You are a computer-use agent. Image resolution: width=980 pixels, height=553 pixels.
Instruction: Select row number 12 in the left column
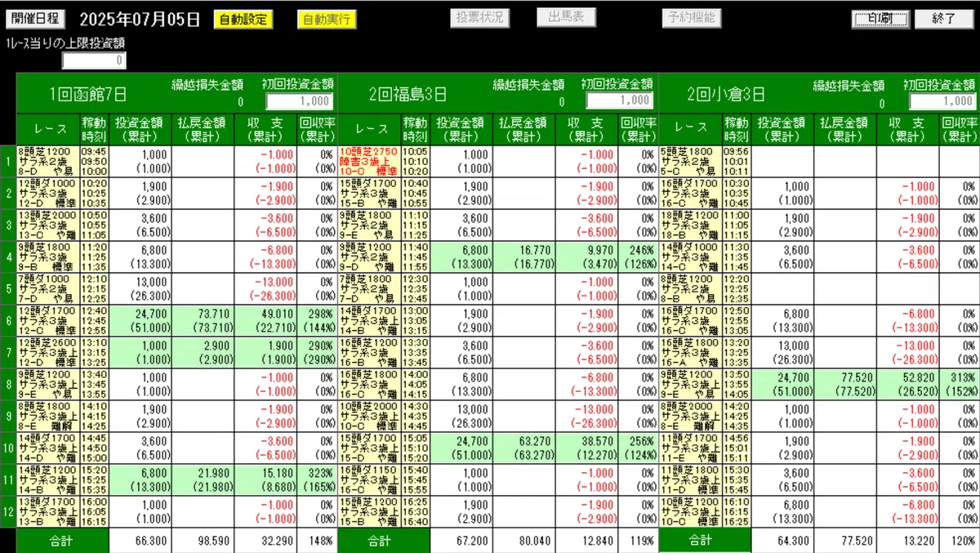[x=8, y=512]
